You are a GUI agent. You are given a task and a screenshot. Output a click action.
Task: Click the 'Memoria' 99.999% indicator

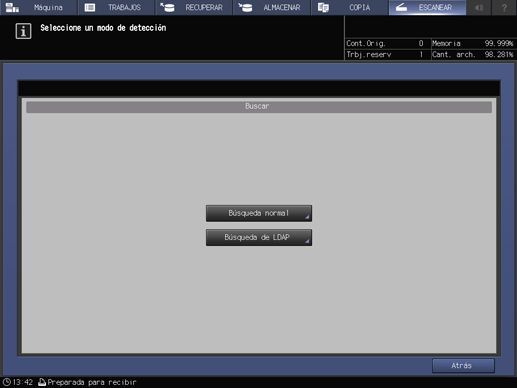point(473,43)
